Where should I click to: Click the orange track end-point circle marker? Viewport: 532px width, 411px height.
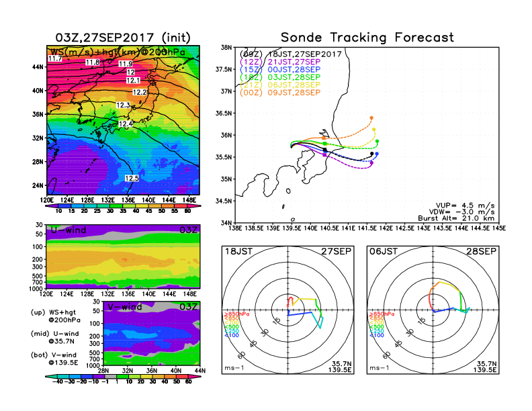coord(371,118)
